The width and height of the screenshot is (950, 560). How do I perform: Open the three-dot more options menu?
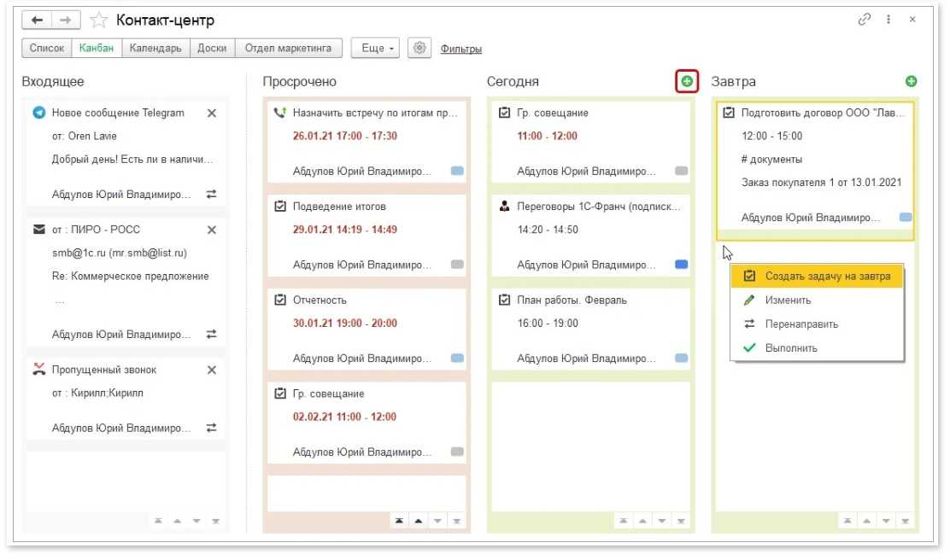(888, 19)
